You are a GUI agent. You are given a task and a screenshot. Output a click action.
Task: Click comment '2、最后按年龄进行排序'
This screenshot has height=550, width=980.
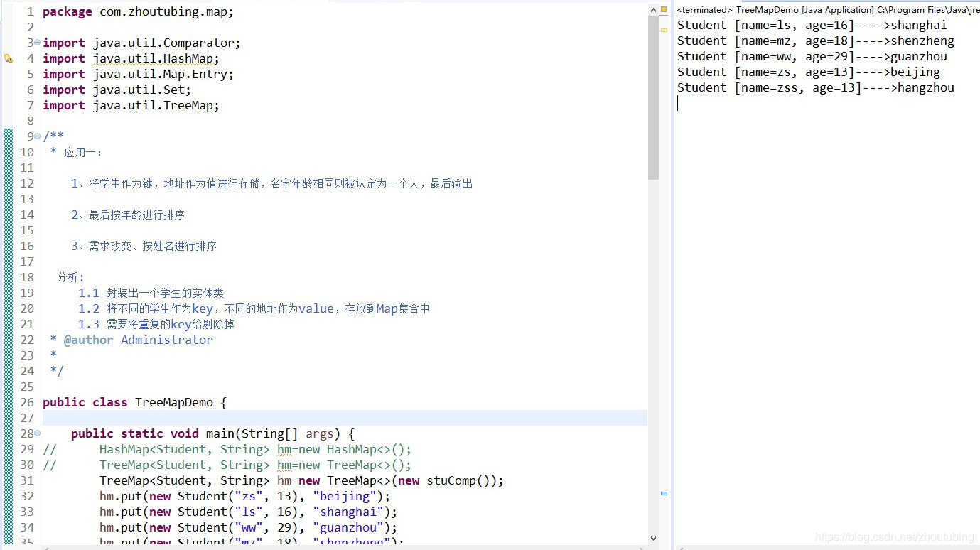(x=128, y=215)
